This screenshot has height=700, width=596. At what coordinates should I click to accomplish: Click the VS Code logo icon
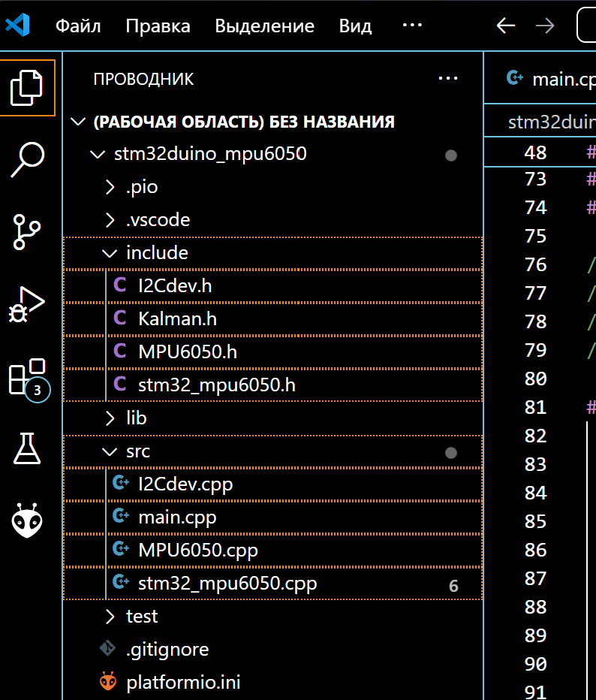tap(18, 26)
